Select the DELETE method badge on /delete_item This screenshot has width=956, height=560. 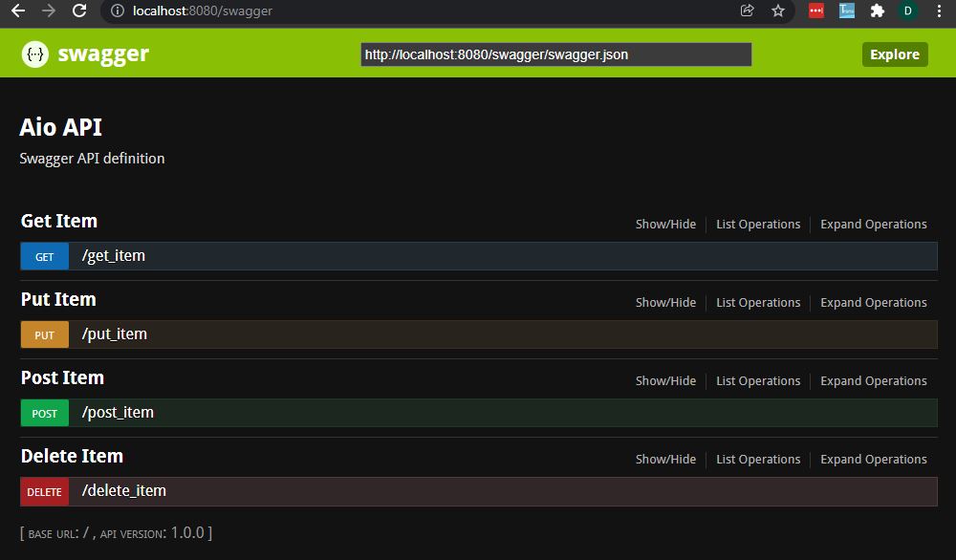click(x=44, y=491)
